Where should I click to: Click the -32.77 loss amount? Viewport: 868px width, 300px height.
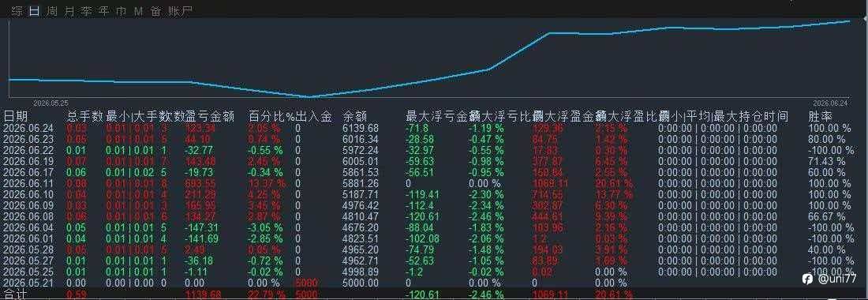click(x=200, y=150)
